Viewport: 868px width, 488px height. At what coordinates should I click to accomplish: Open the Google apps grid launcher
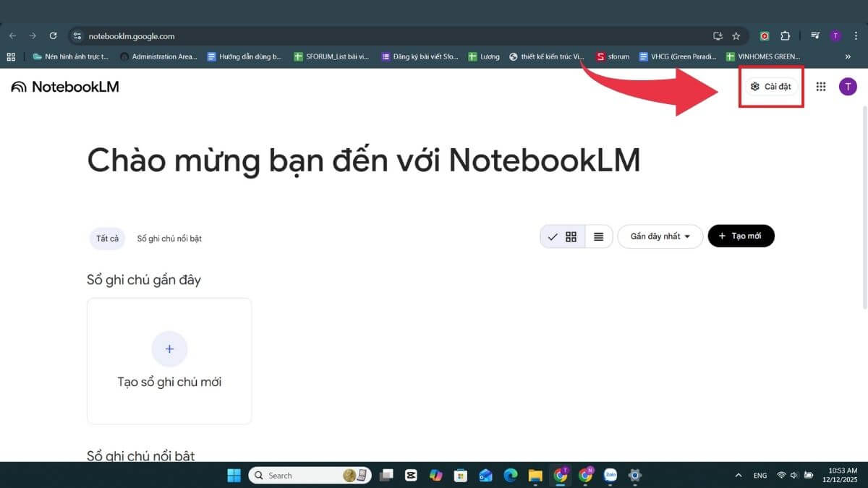821,86
